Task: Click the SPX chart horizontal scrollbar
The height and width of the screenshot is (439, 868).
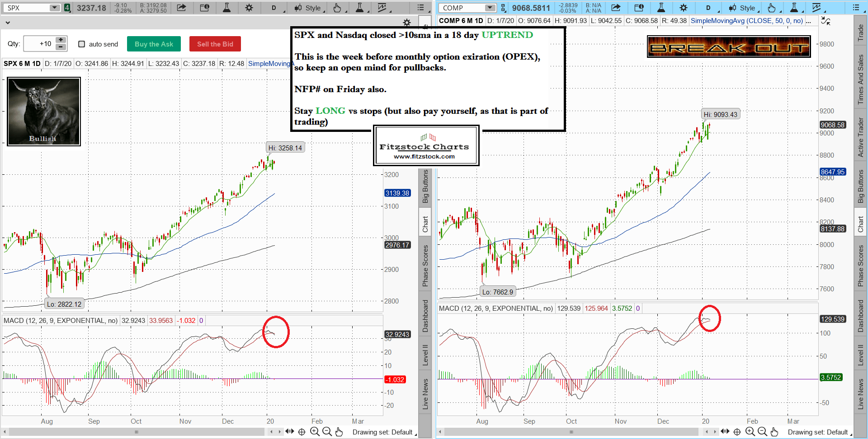Action: tap(136, 432)
